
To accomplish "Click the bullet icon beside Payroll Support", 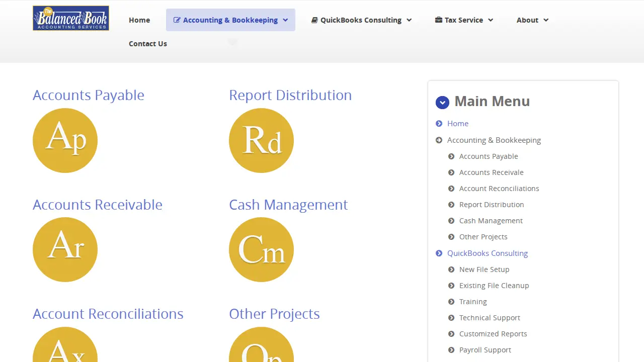I will coord(451,350).
